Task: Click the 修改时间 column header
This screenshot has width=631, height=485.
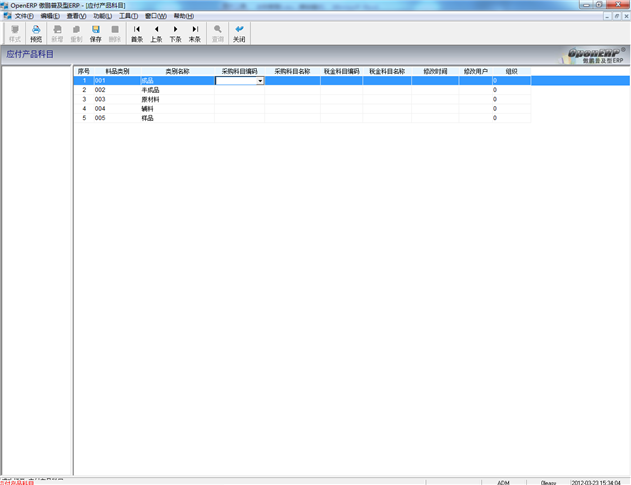Action: tap(435, 72)
